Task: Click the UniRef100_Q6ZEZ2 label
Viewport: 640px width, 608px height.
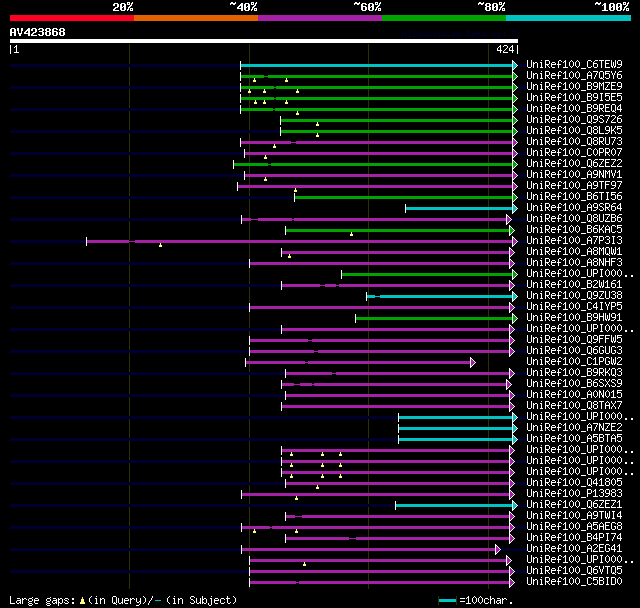Action: 574,164
